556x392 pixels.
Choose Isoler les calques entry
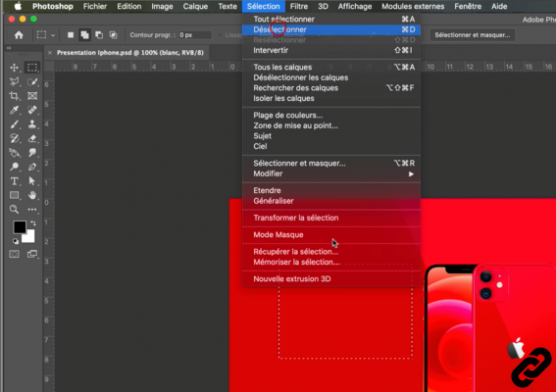[331, 98]
